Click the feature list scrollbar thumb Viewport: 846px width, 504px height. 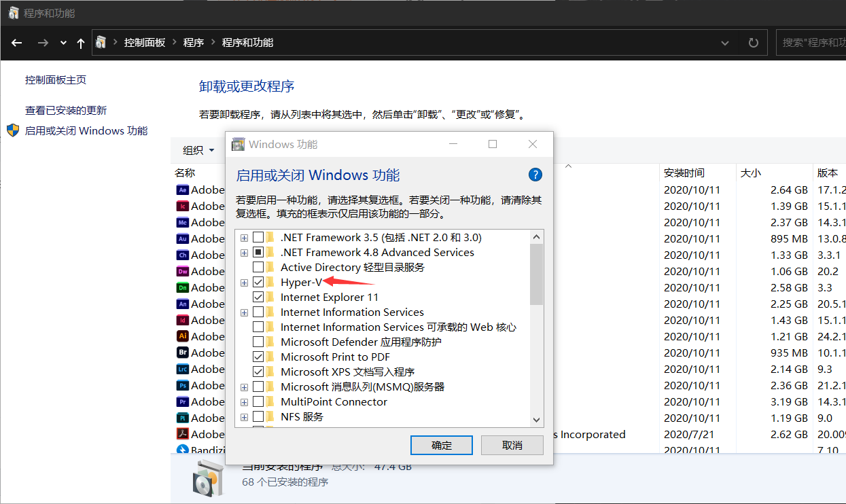pos(537,274)
